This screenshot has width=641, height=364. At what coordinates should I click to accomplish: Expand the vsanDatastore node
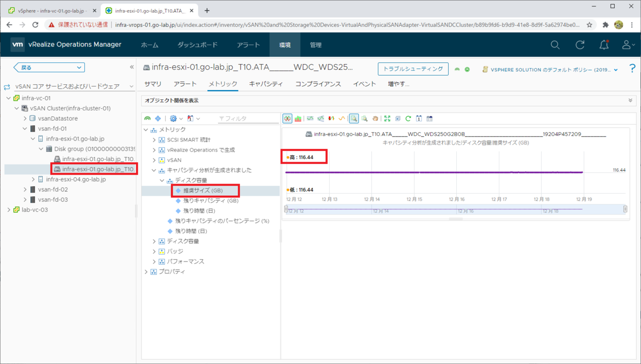(25, 118)
